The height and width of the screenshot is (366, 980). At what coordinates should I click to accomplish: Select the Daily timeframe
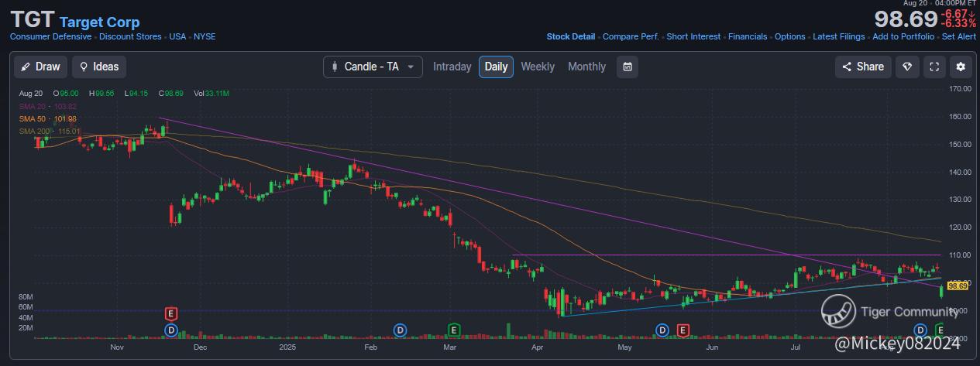(496, 67)
